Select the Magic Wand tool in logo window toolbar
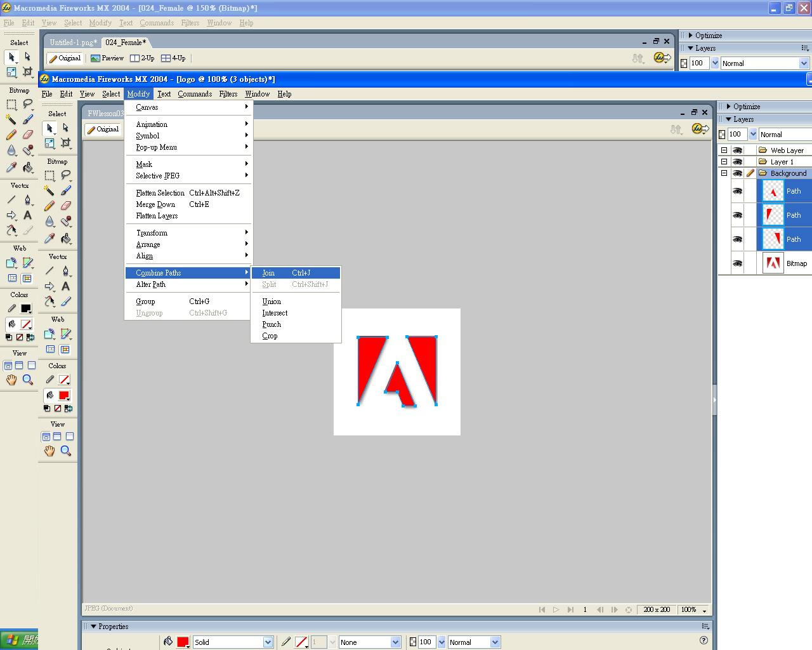Screen dimensions: 812x650 [49, 190]
